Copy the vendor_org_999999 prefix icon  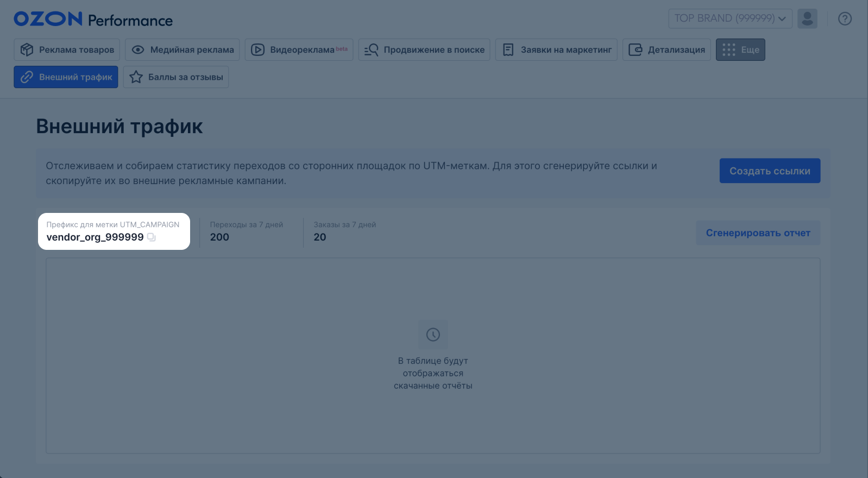[152, 237]
